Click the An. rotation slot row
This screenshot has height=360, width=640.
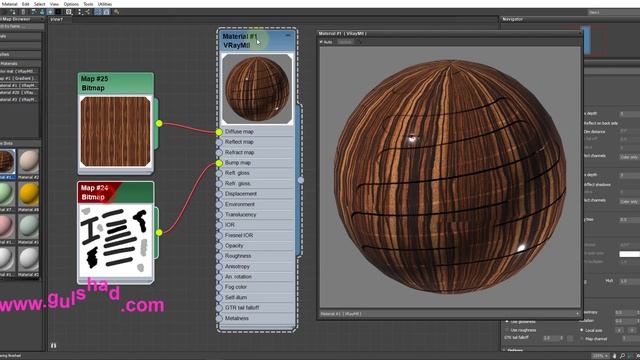(x=257, y=277)
